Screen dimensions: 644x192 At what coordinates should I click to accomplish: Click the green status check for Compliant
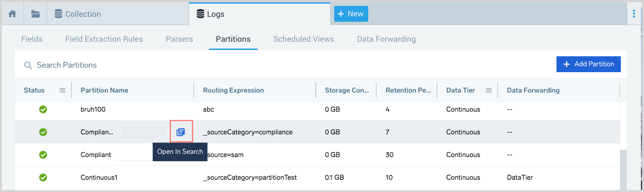point(43,155)
